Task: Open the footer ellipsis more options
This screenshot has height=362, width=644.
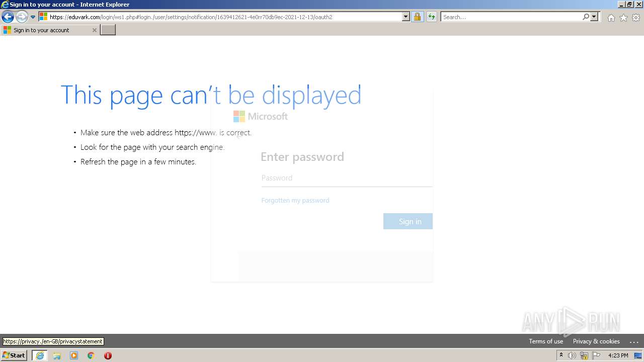Action: 634,341
